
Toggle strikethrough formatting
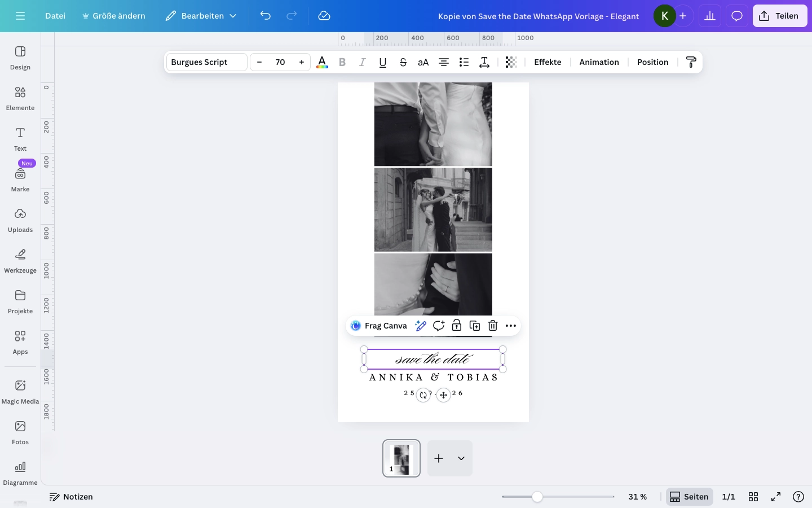pos(403,62)
